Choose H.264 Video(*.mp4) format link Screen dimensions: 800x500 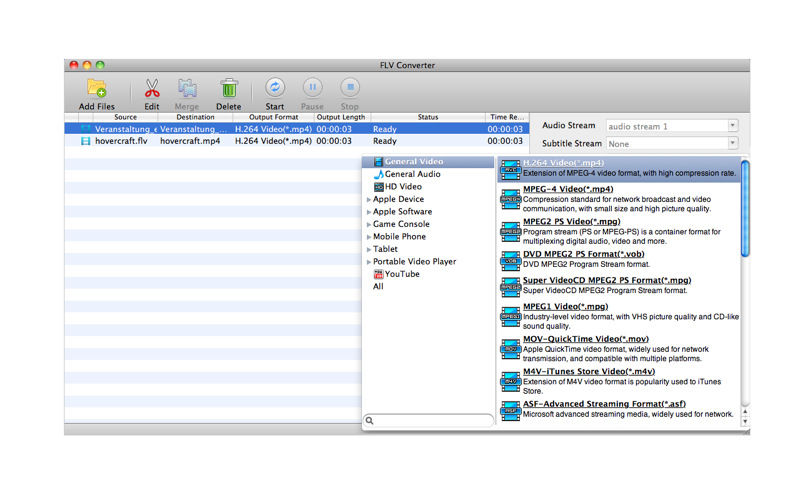tap(563, 163)
